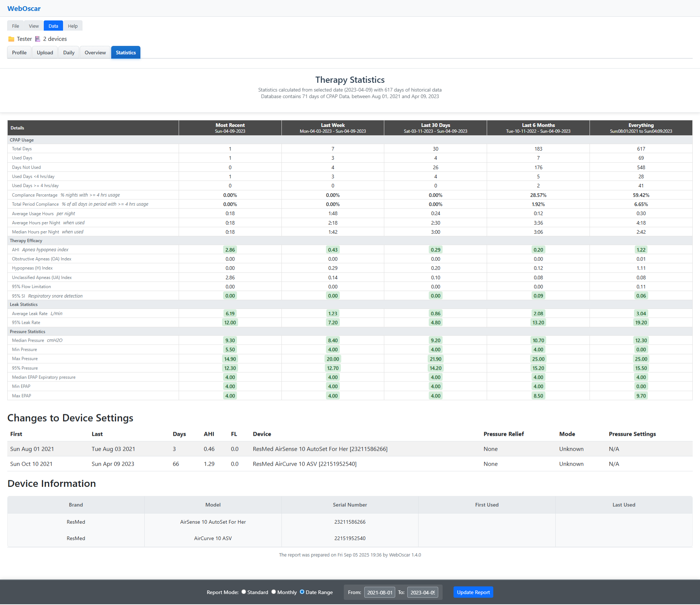The image size is (700, 605).
Task: Click the WebOscar logo title
Action: (24, 8)
